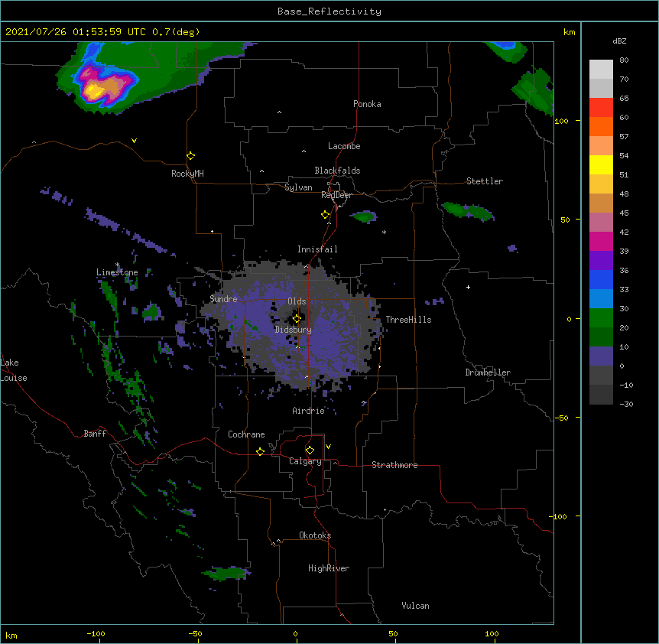
Task: Click the white asterisk above the Limestone label
Action: (117, 265)
